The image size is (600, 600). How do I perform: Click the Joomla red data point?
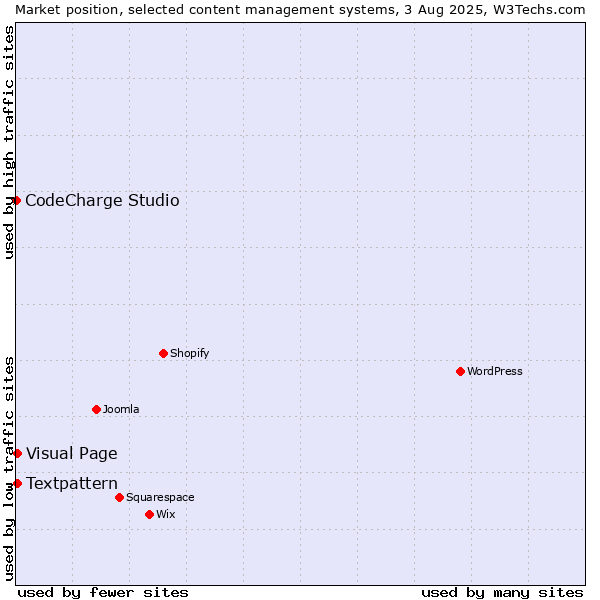96,409
